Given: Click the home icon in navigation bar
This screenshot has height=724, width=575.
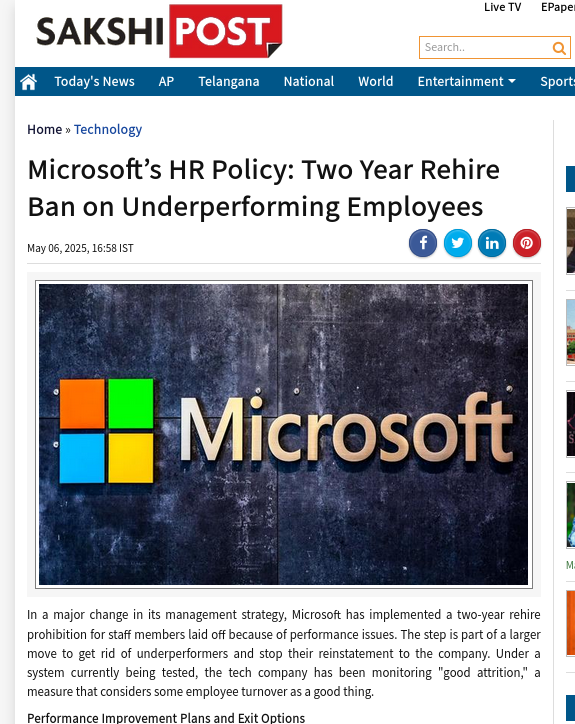Looking at the screenshot, I should [29, 82].
